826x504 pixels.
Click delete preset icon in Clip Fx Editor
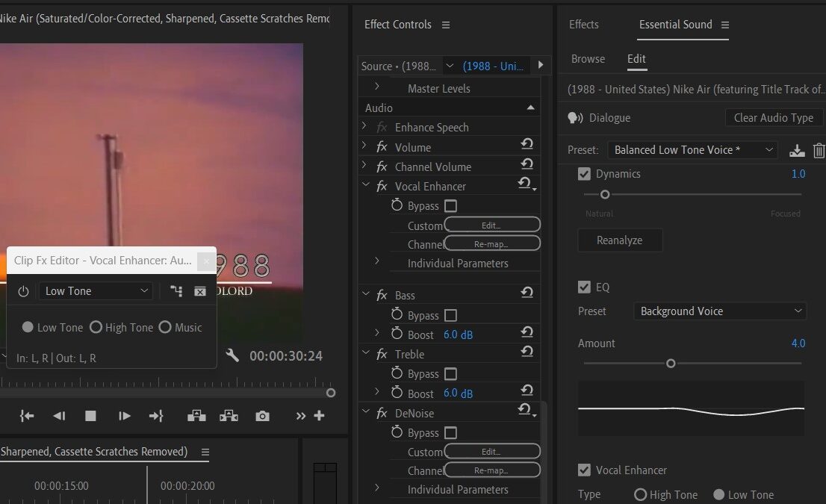(200, 291)
